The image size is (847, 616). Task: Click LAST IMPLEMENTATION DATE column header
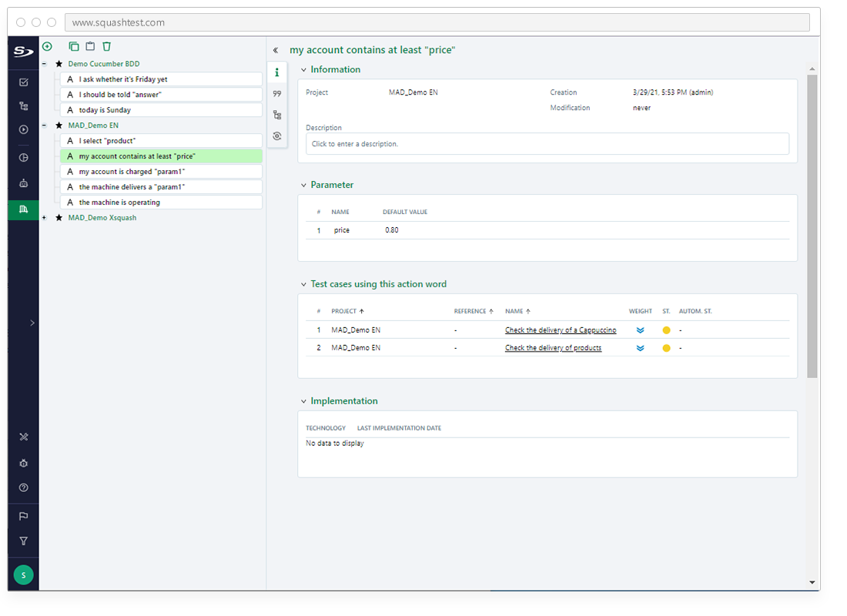coord(399,428)
